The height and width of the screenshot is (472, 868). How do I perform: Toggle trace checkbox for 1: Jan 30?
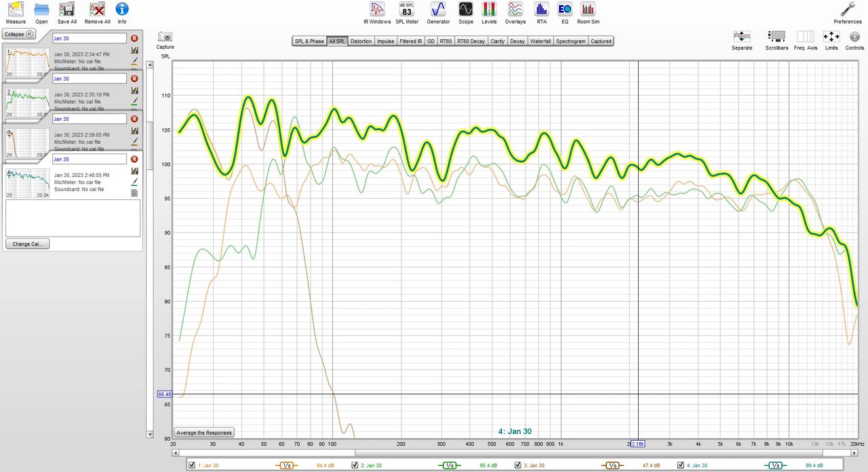[x=192, y=465]
